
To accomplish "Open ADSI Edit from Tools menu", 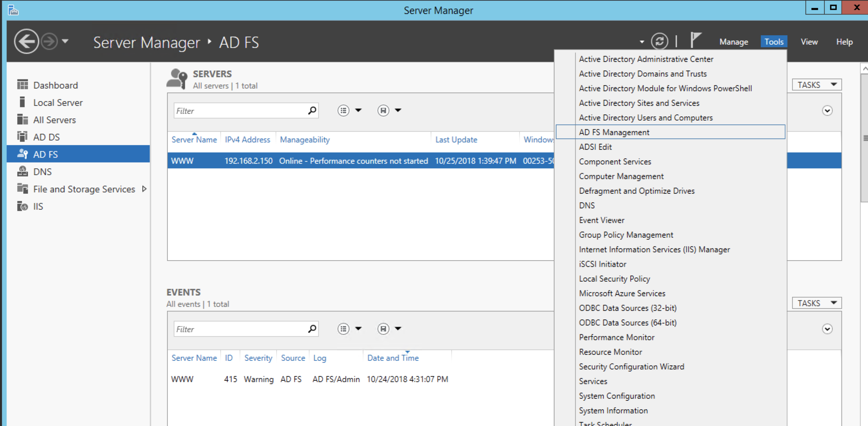I will (595, 147).
